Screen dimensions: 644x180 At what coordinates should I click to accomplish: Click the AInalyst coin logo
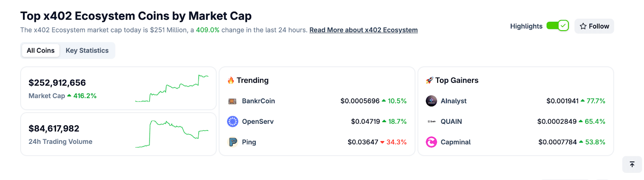tap(431, 101)
